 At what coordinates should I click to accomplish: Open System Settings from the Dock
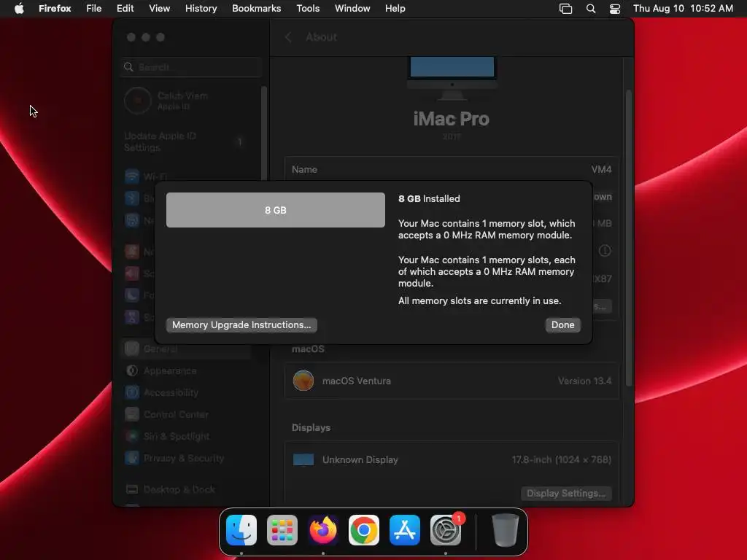point(446,530)
